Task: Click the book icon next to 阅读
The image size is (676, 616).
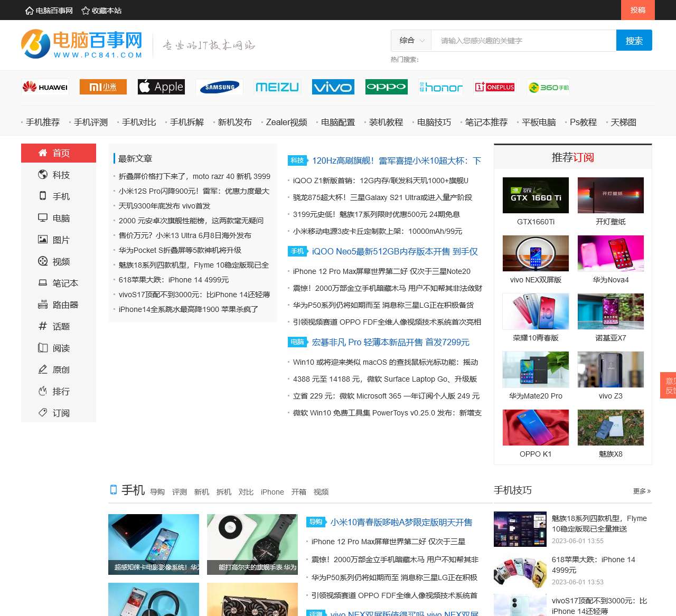Action: coord(43,347)
